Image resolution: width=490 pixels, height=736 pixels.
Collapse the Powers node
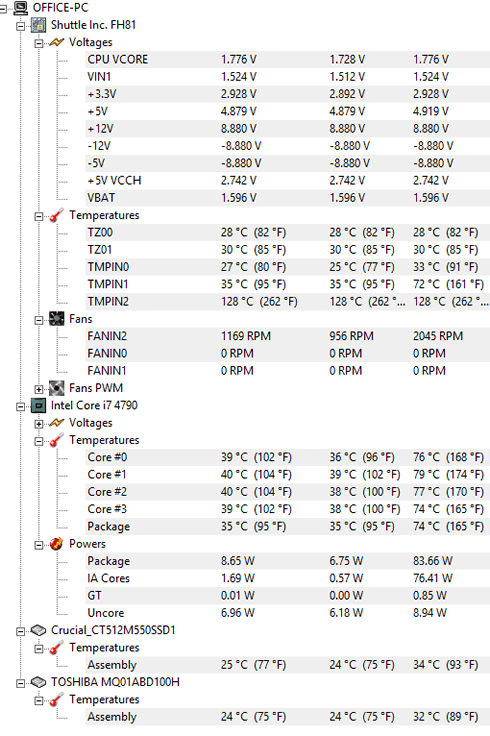pos(38,545)
